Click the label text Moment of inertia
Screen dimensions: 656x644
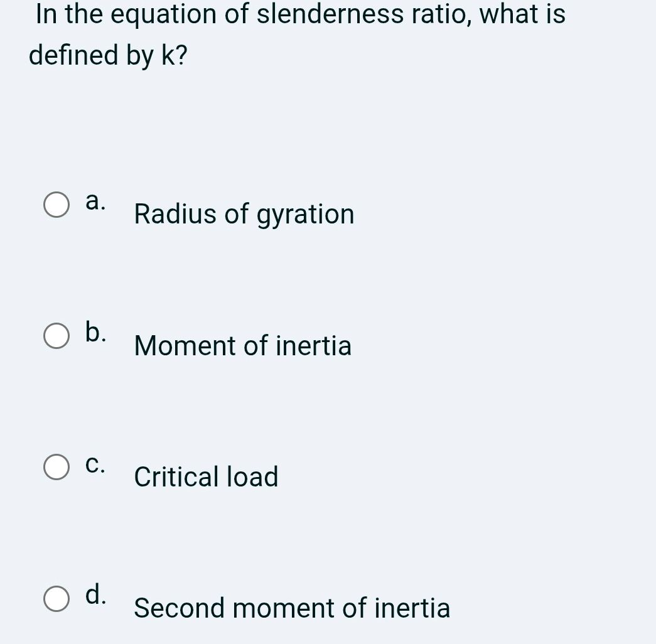[x=242, y=345]
